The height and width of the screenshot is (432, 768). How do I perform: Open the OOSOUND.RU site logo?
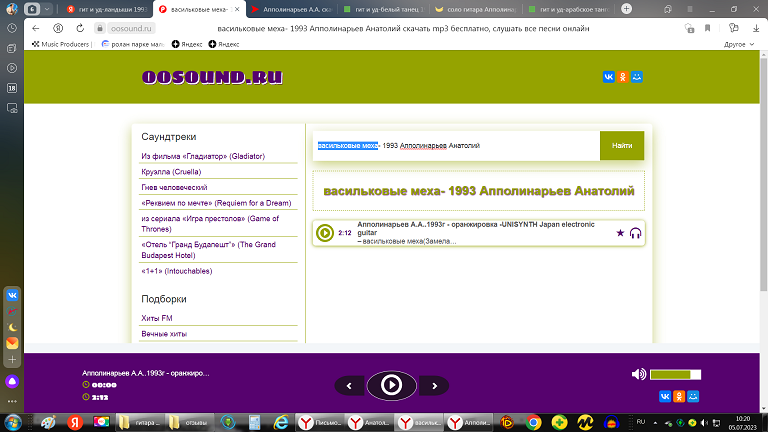click(x=212, y=77)
